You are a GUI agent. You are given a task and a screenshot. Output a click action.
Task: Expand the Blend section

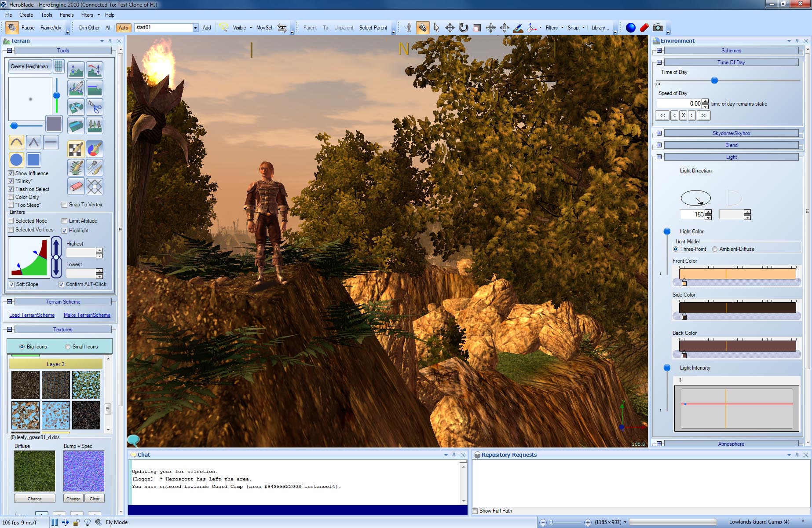click(x=659, y=145)
